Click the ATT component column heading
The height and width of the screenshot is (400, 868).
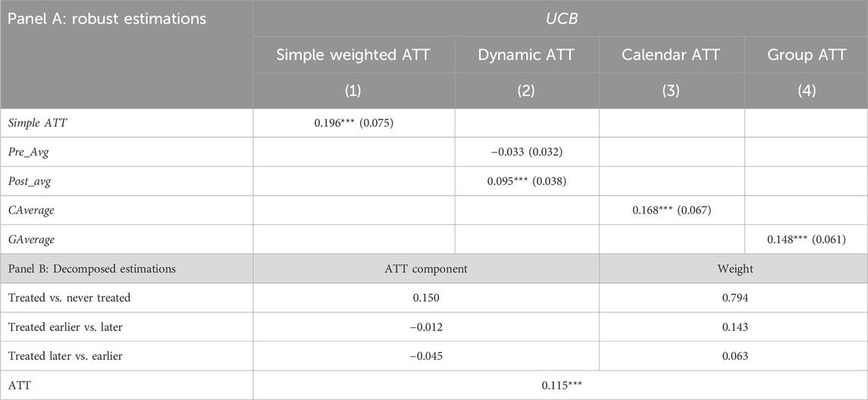[x=425, y=268]
